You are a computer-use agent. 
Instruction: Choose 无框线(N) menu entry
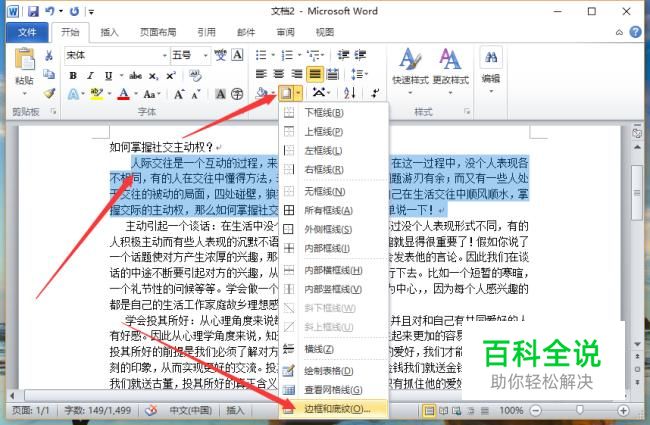tap(334, 192)
